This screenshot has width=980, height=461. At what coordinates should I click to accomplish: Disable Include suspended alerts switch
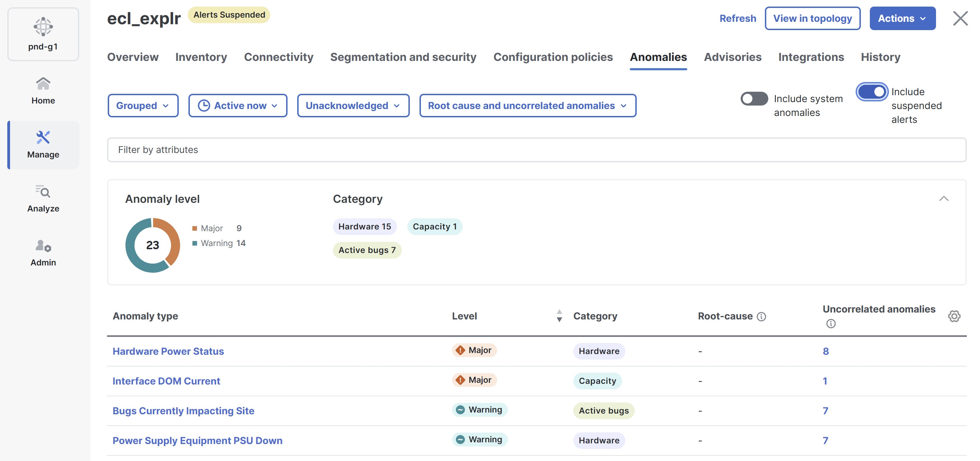click(872, 92)
